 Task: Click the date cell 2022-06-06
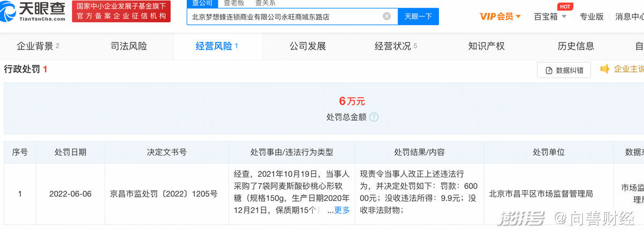pyautogui.click(x=70, y=193)
